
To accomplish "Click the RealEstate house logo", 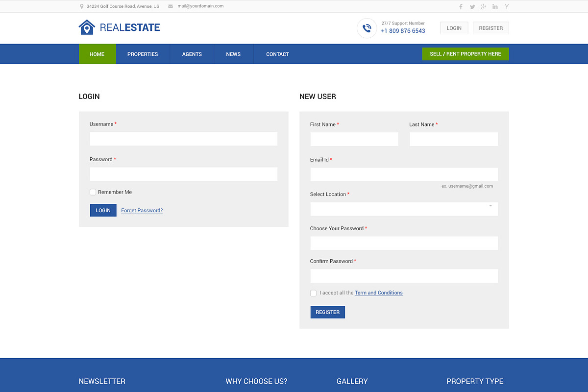I will pyautogui.click(x=87, y=27).
